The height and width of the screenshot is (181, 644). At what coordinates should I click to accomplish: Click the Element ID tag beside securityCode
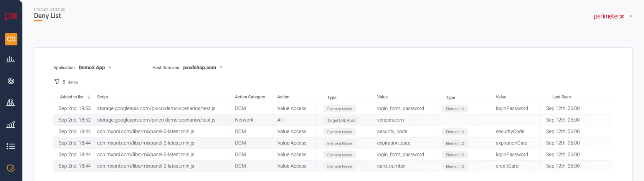click(455, 132)
